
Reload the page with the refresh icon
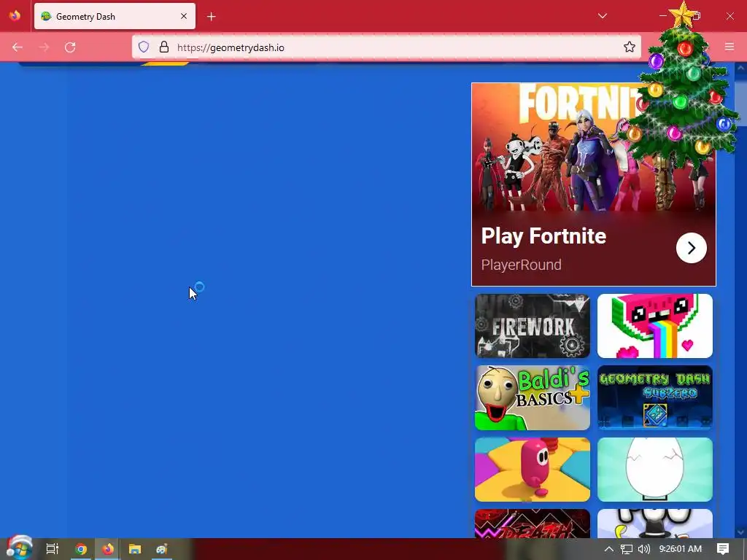(70, 47)
